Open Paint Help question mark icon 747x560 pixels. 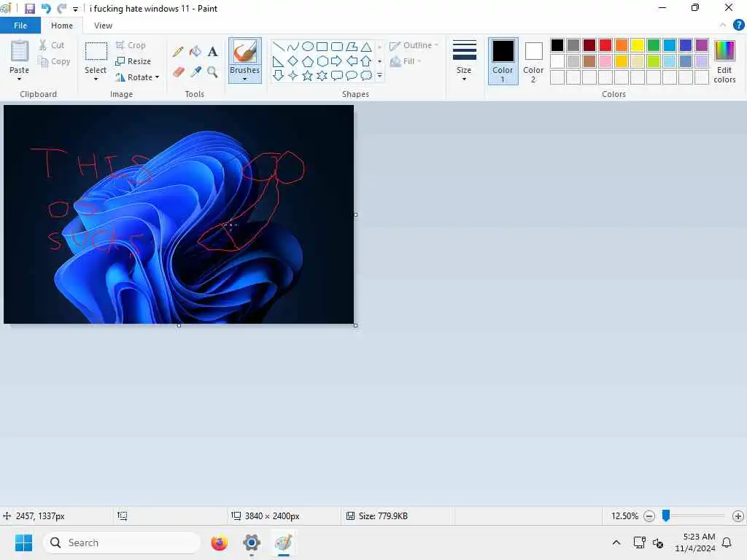pyautogui.click(x=738, y=26)
